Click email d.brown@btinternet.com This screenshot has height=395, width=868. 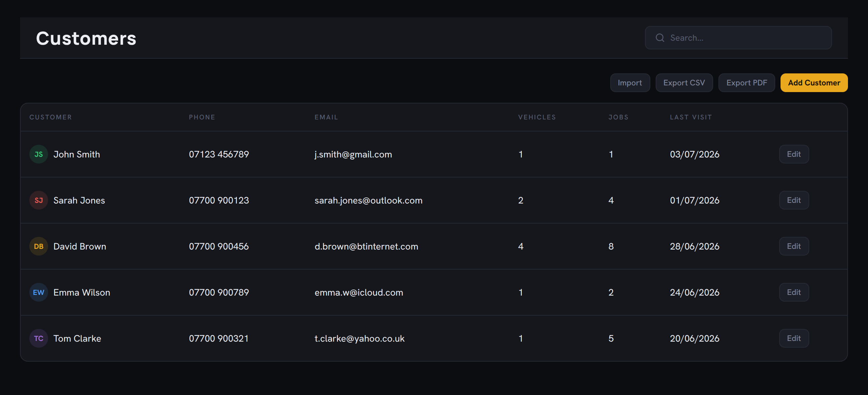[x=366, y=246]
